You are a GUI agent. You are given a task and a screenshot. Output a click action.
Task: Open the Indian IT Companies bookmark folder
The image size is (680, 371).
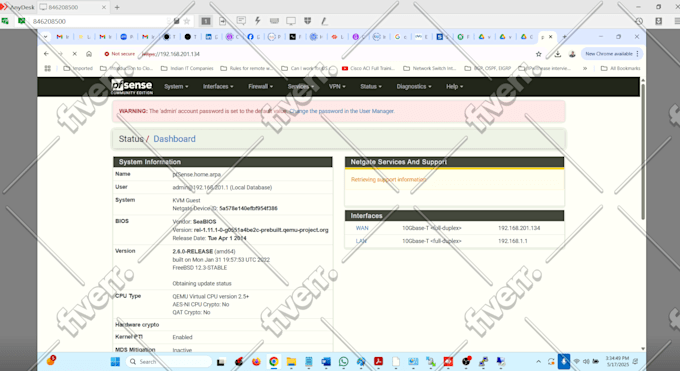[x=187, y=68]
